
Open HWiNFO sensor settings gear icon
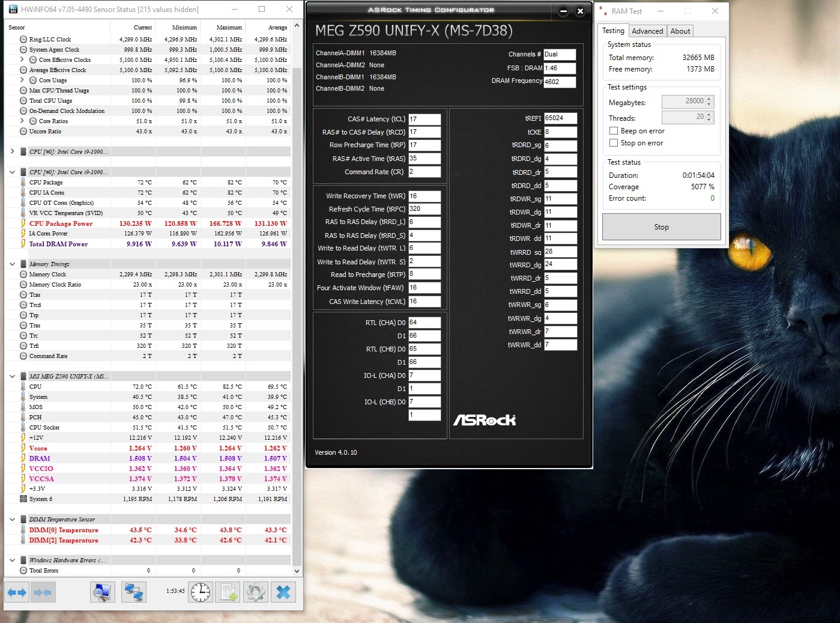[x=256, y=592]
